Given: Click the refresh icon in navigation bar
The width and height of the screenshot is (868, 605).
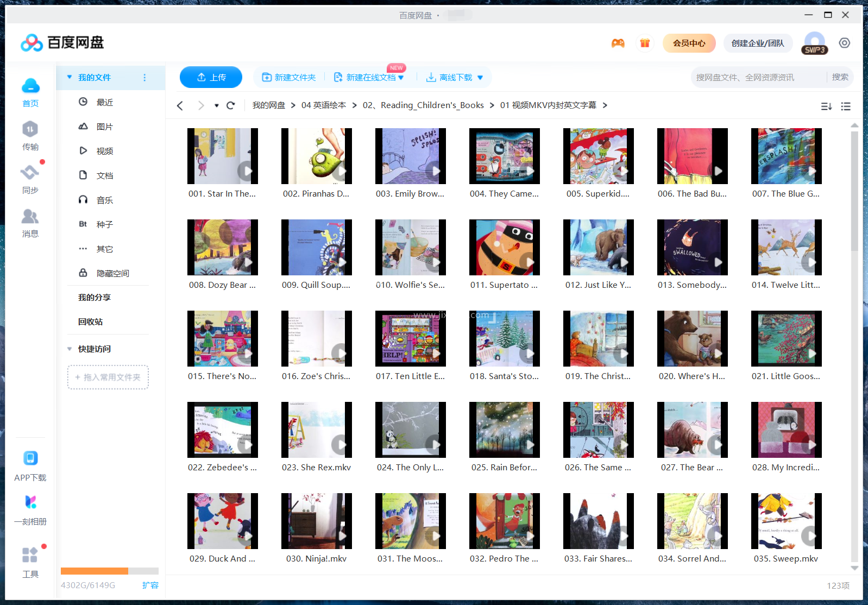Looking at the screenshot, I should tap(231, 105).
